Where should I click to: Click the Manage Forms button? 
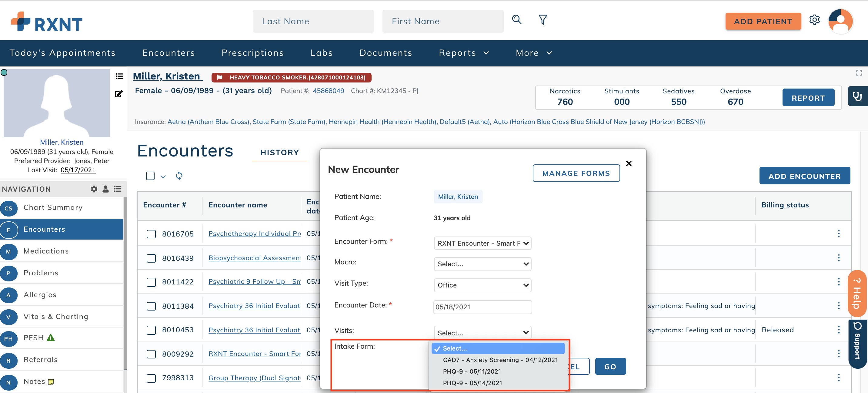point(576,173)
